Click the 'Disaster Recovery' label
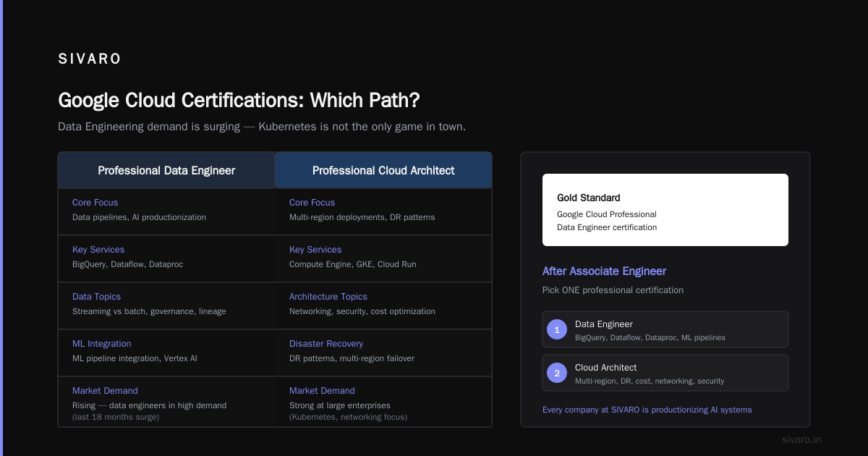Viewport: 868px width, 456px height. click(325, 344)
